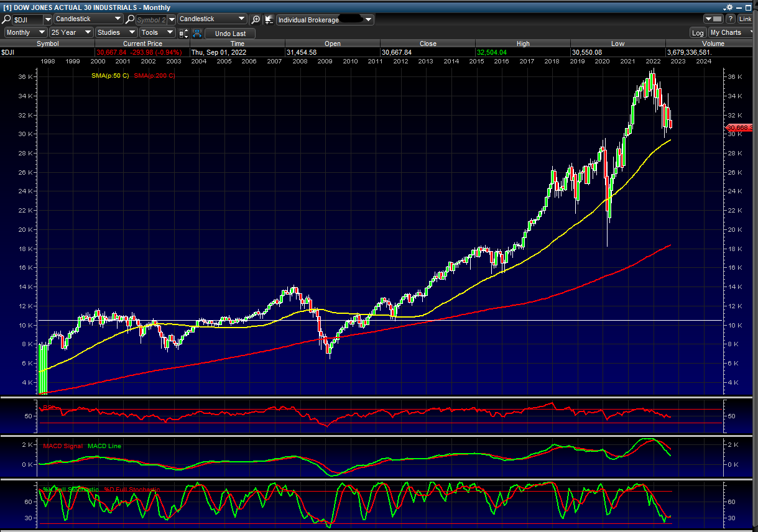The width and height of the screenshot is (758, 532).
Task: Click the question mark help icon
Action: 731,20
